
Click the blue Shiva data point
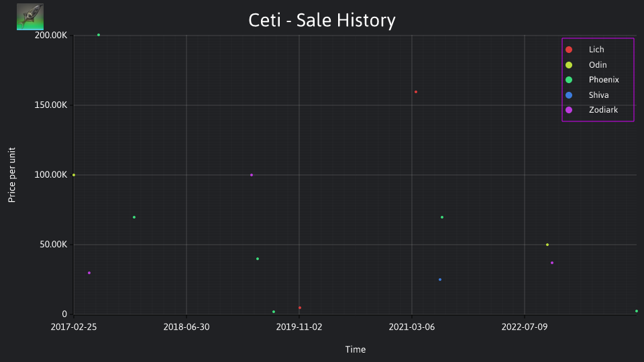[440, 280]
